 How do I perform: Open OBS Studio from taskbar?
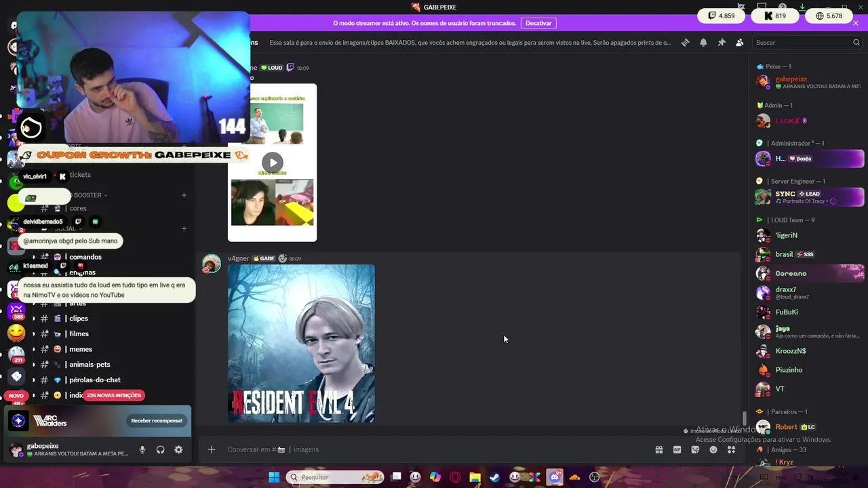[x=595, y=477]
